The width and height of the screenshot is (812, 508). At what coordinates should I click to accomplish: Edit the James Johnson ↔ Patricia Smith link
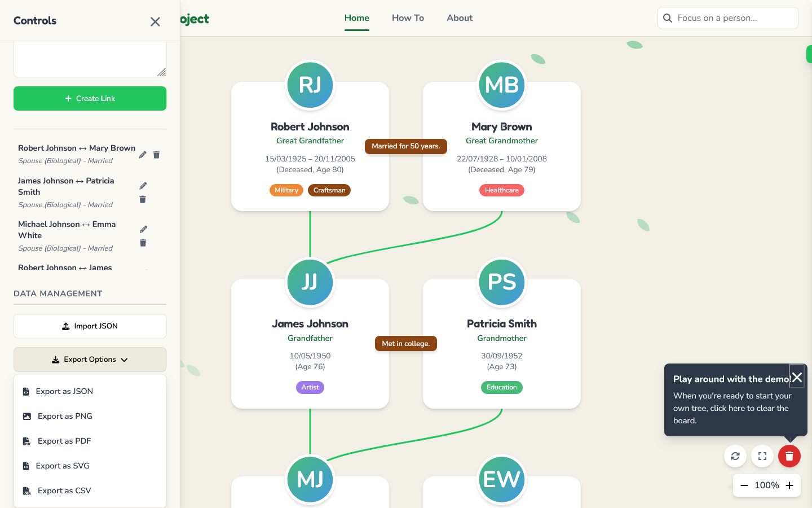point(143,186)
